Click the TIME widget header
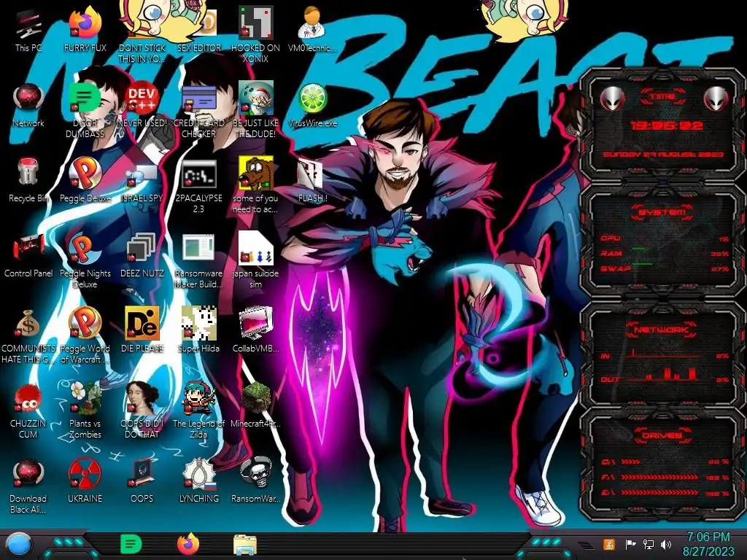The width and height of the screenshot is (747, 560). (662, 97)
